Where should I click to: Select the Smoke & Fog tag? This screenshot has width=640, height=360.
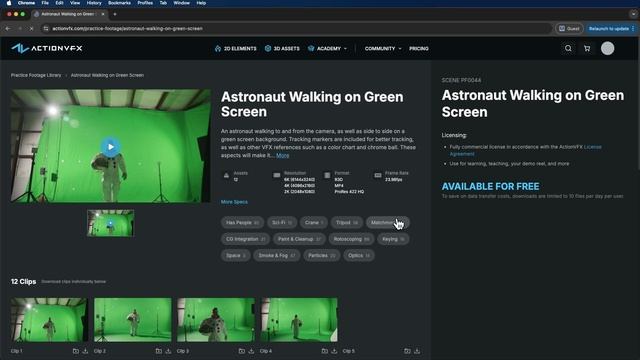276,256
